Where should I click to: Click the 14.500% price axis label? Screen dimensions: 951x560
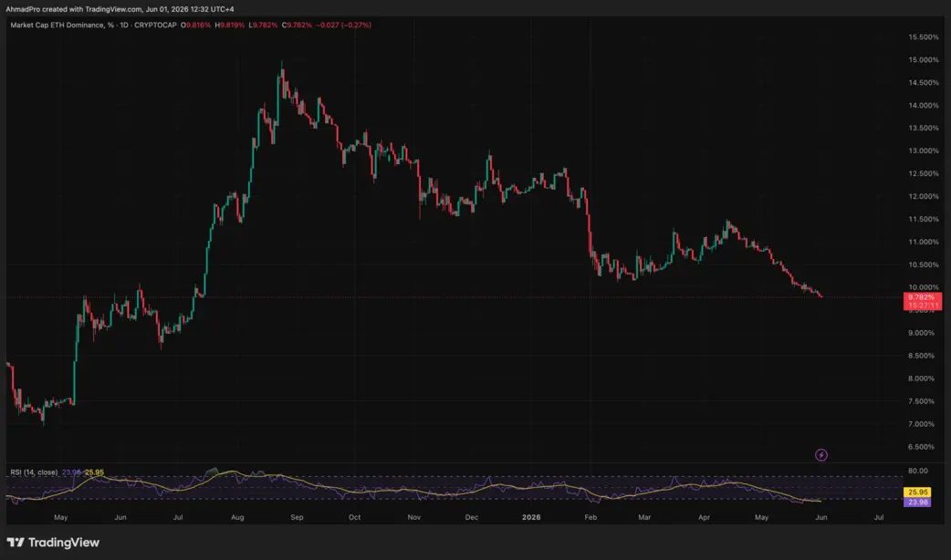click(923, 83)
